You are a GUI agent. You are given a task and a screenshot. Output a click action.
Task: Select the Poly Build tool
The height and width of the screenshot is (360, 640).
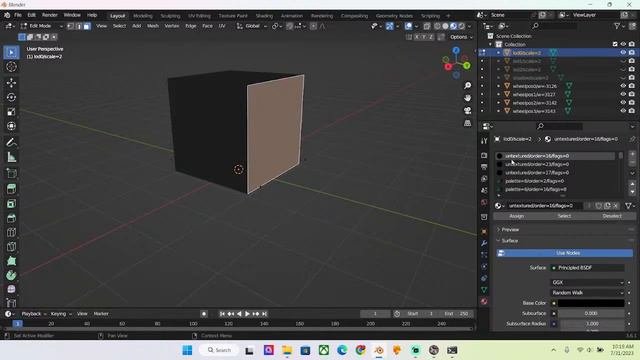point(11,261)
